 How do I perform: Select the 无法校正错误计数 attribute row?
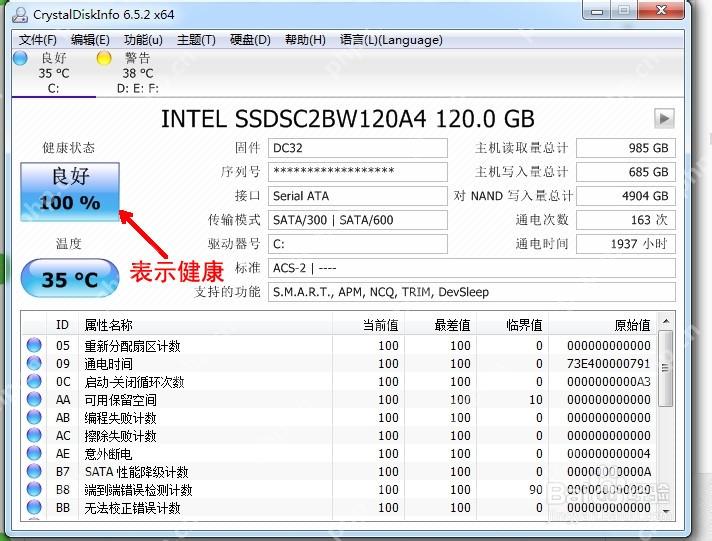point(340,507)
